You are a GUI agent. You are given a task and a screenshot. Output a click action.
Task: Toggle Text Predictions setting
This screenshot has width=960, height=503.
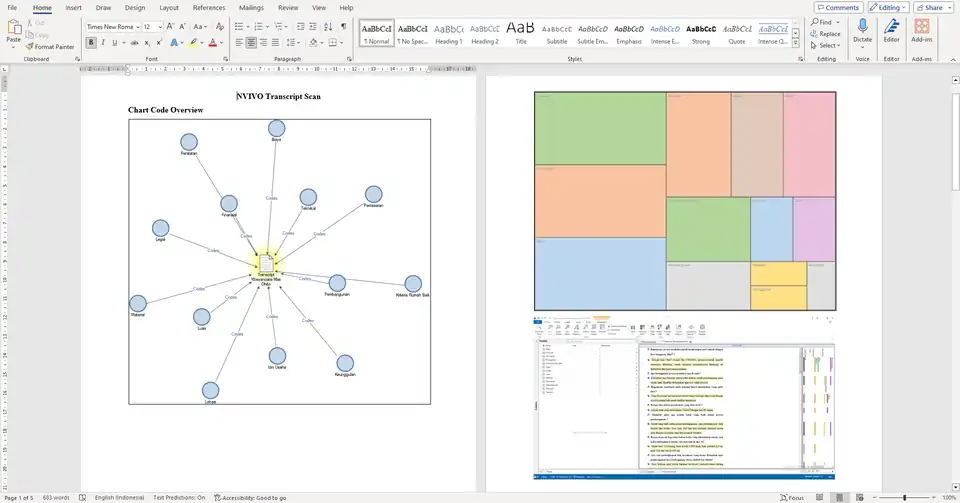click(x=179, y=497)
